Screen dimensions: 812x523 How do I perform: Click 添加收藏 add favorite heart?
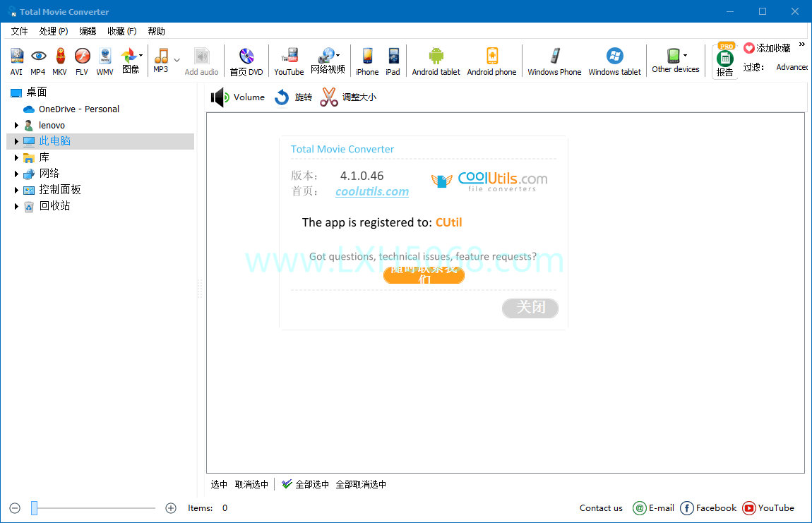[767, 48]
